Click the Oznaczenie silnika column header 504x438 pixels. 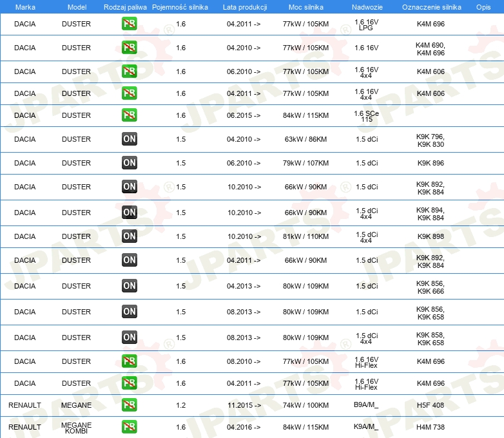click(431, 6)
